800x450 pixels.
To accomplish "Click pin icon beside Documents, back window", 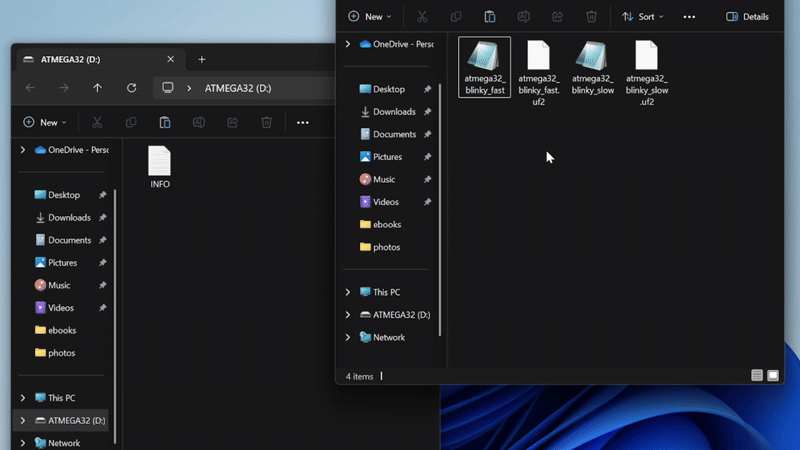I will 103,240.
